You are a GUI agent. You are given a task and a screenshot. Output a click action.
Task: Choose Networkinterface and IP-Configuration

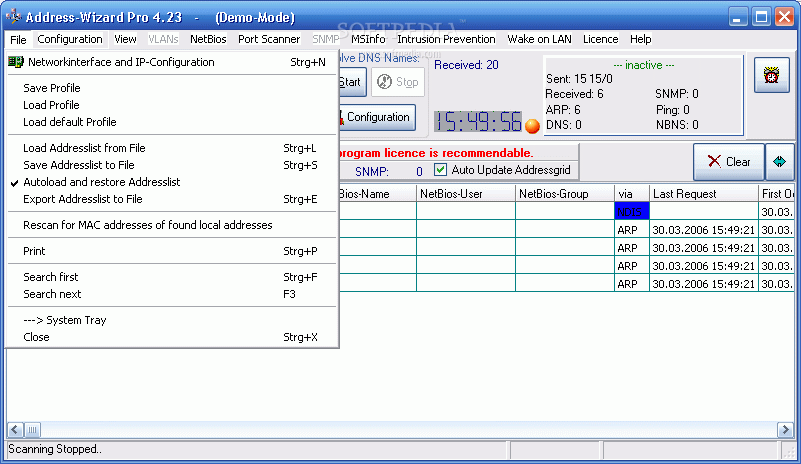[172, 62]
